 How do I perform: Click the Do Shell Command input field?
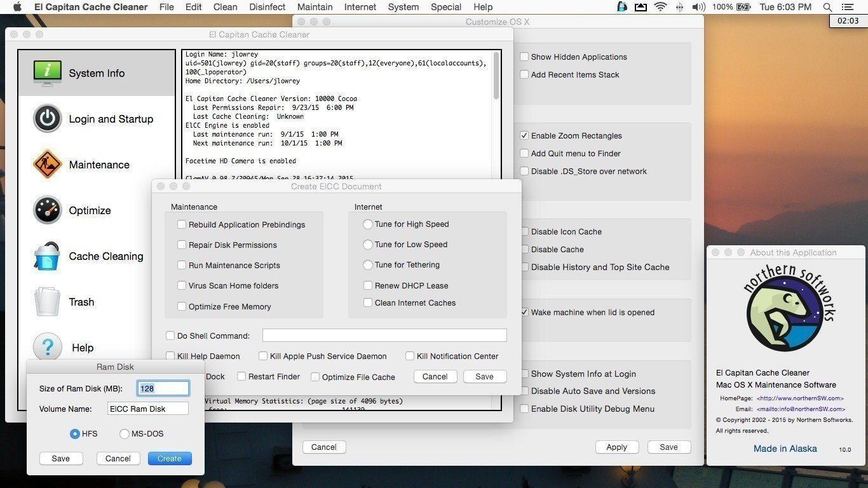point(384,335)
